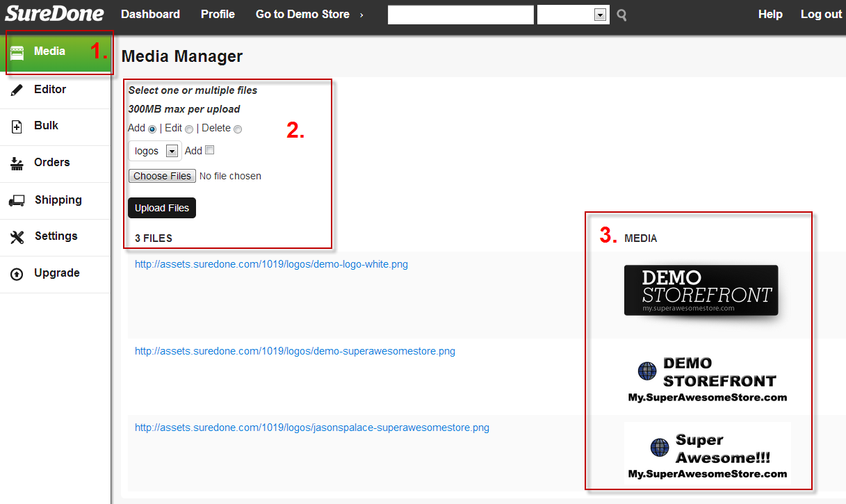The image size is (846, 504).
Task: Click the Media storefront icon in sidebar
Action: [x=17, y=52]
